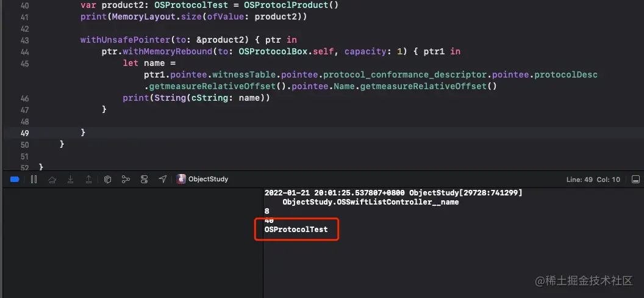
Task: Click the OSProtocolTest console output
Action: pos(296,230)
